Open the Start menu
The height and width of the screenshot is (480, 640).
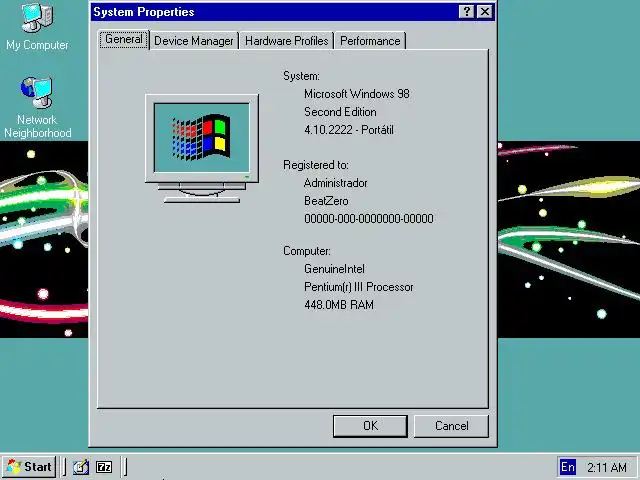pyautogui.click(x=29, y=467)
